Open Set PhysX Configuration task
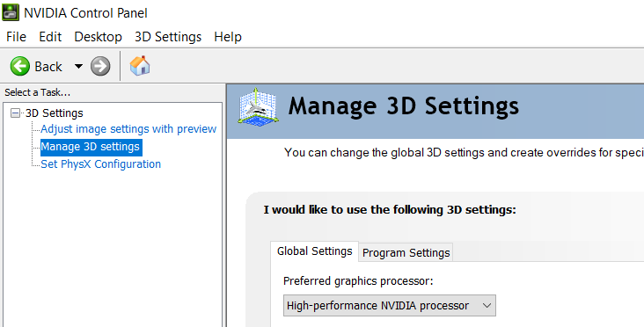 (100, 164)
